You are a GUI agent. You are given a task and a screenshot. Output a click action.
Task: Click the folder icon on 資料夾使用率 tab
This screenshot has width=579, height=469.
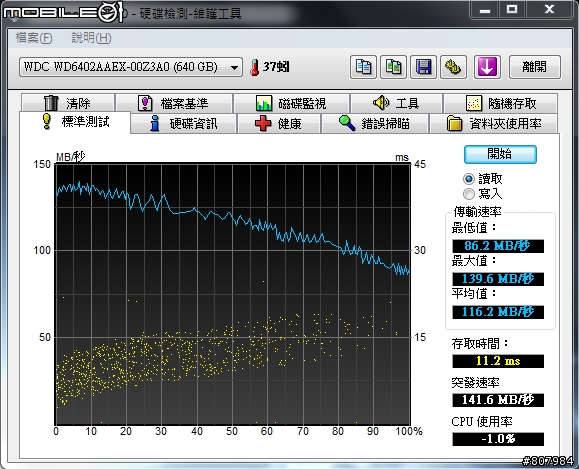[x=455, y=123]
